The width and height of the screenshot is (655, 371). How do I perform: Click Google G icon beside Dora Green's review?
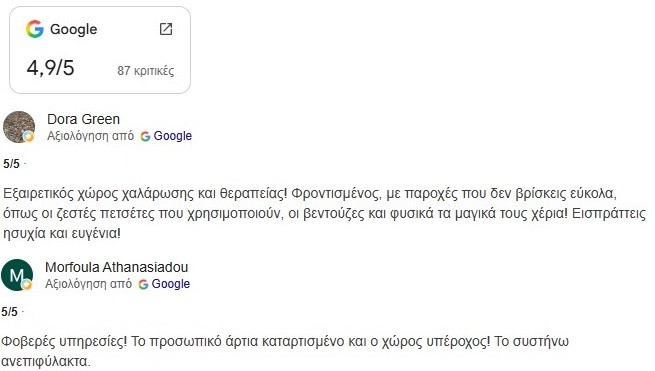click(145, 136)
